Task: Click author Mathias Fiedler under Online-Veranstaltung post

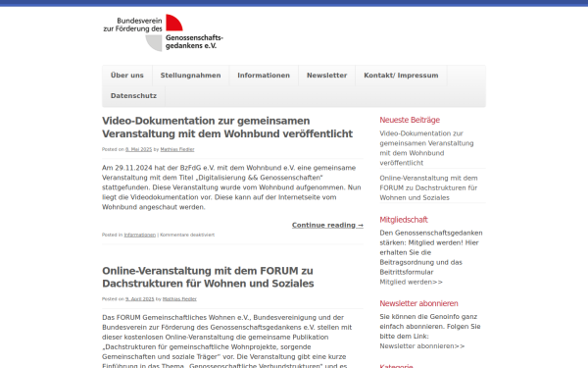Action: [179, 299]
